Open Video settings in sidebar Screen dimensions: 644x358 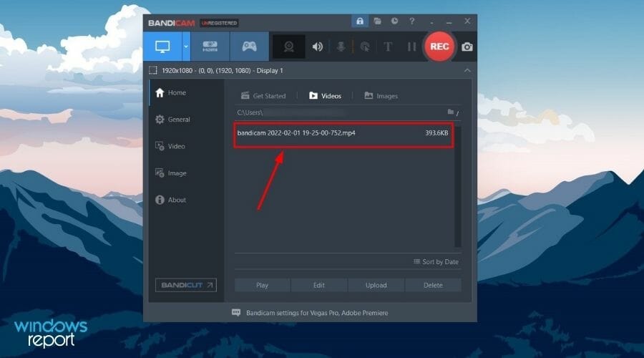click(187, 146)
